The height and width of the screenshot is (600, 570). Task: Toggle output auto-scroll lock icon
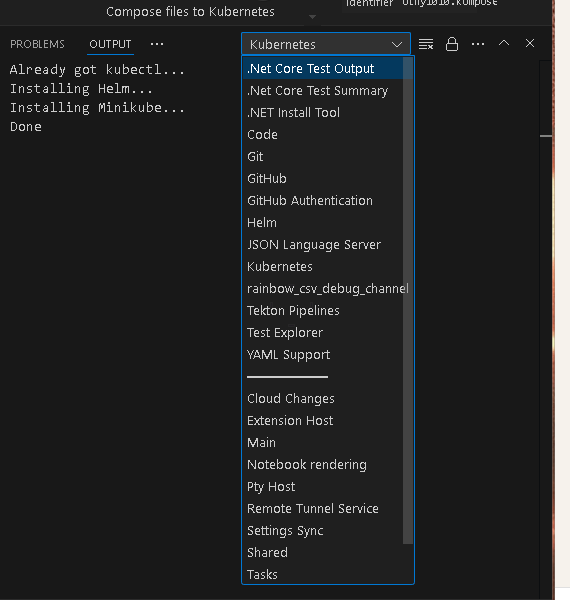click(452, 44)
